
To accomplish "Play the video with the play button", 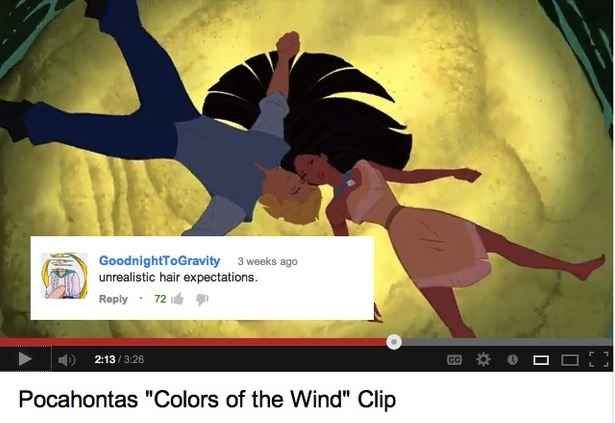I will click(25, 359).
